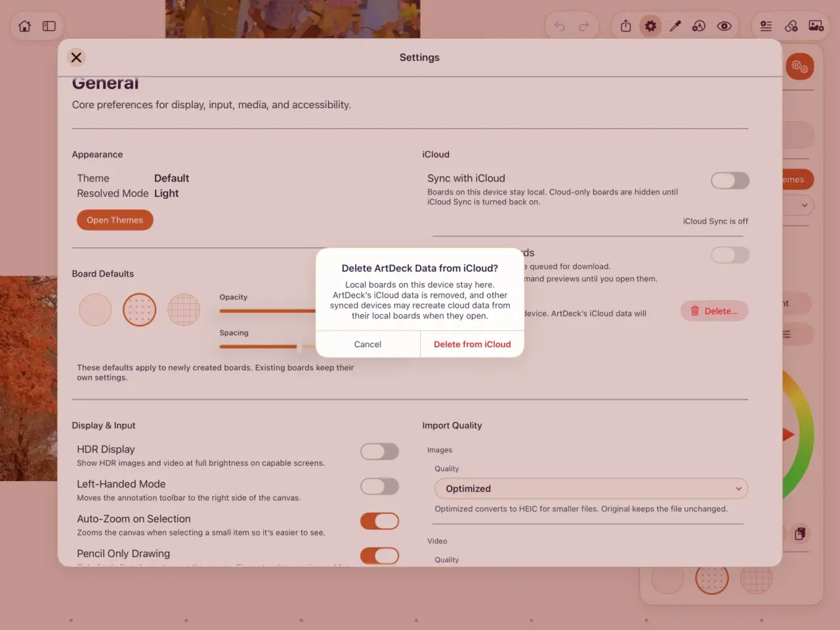The height and width of the screenshot is (630, 840).
Task: Click the orange double-gear button
Action: [799, 66]
